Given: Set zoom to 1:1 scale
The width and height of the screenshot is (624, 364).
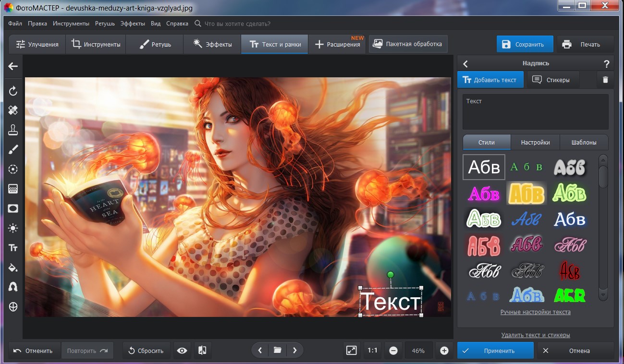Looking at the screenshot, I should pyautogui.click(x=372, y=351).
